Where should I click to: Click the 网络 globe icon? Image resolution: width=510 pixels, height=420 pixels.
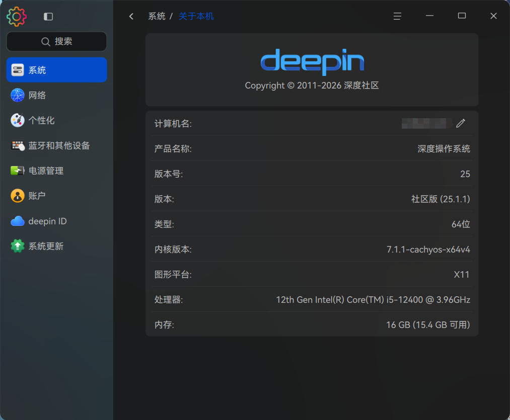pos(18,95)
